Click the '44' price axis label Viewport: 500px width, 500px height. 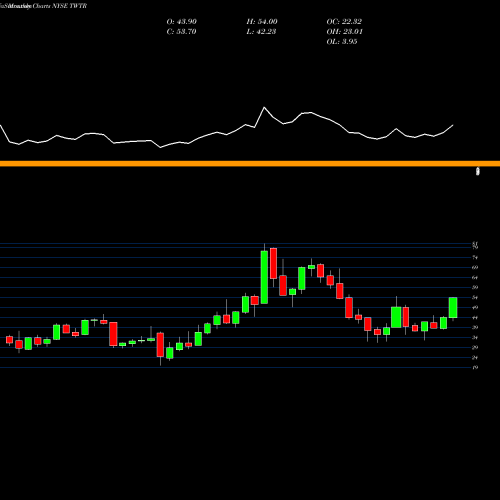(475, 317)
